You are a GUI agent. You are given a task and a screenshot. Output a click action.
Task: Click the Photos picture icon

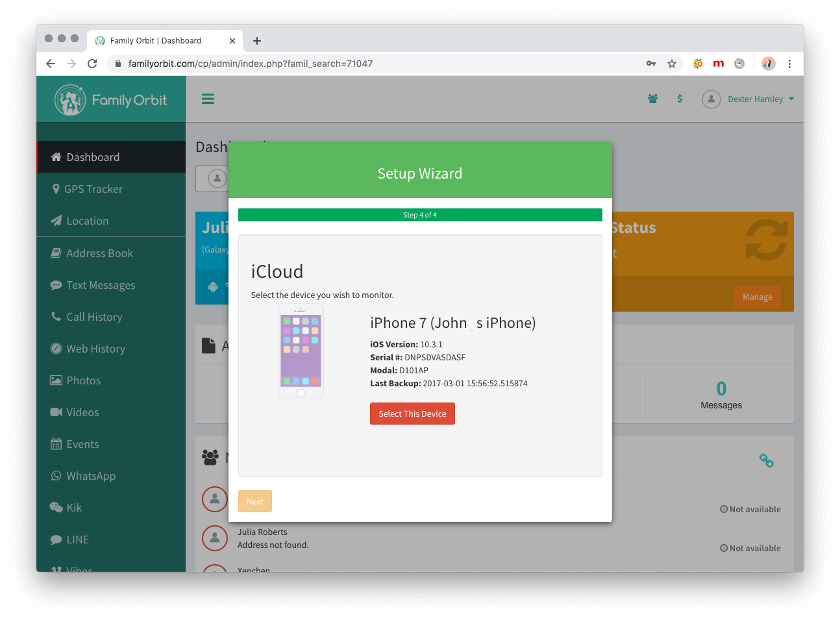point(56,380)
